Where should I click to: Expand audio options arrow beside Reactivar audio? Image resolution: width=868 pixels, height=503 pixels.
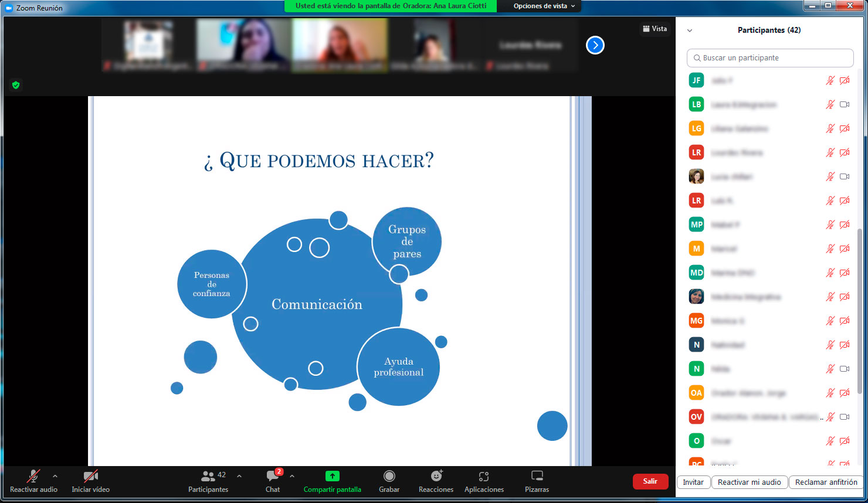55,476
